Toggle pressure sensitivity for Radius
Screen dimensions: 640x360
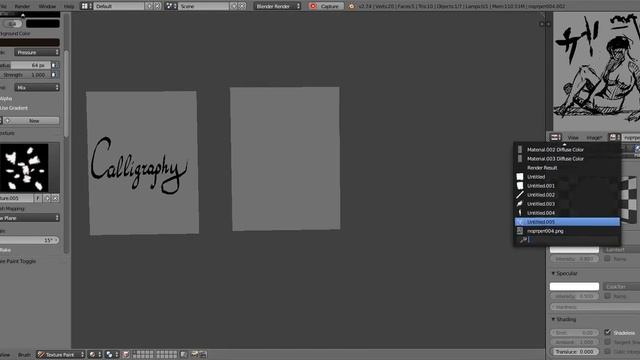pos(54,65)
